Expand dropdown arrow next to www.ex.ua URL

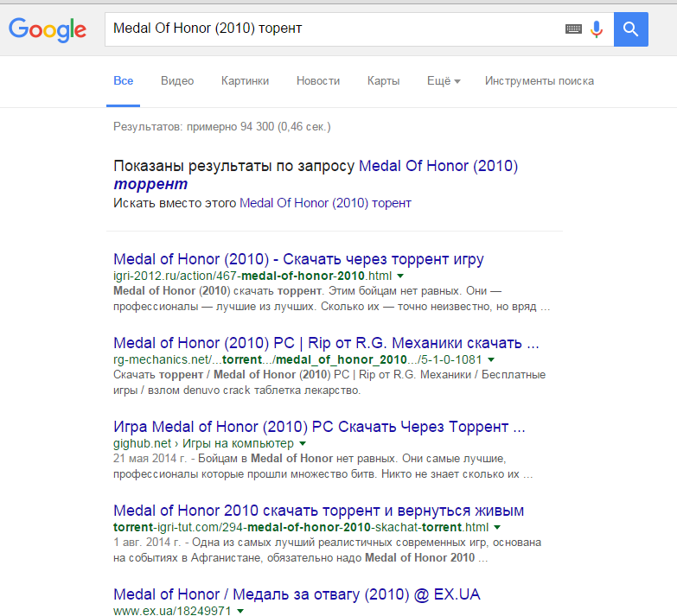[x=240, y=611]
